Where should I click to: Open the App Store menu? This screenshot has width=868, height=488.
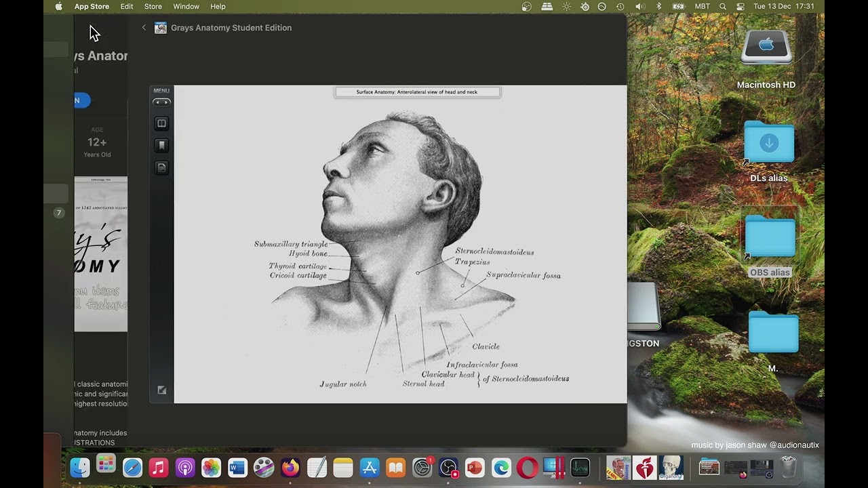pyautogui.click(x=92, y=6)
